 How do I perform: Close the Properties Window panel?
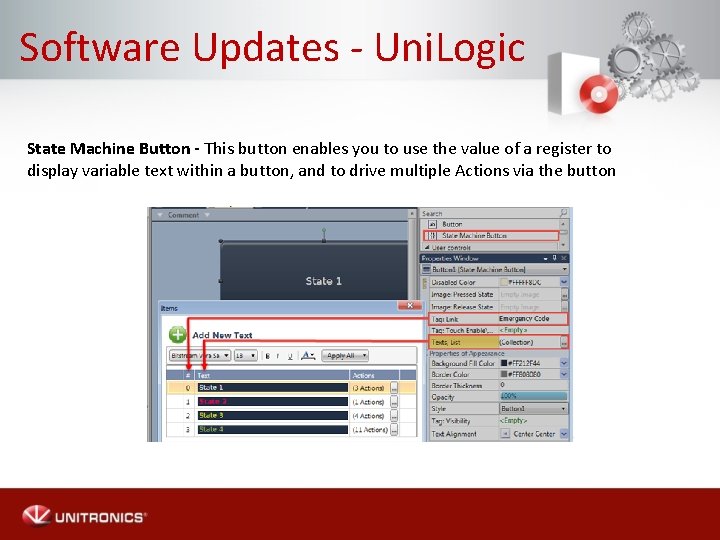(x=564, y=258)
